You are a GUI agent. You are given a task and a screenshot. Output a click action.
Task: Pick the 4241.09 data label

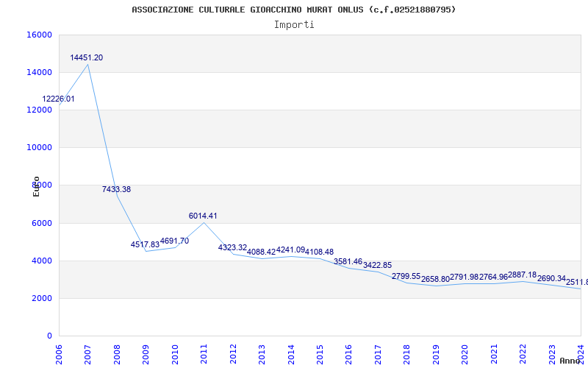pos(290,250)
